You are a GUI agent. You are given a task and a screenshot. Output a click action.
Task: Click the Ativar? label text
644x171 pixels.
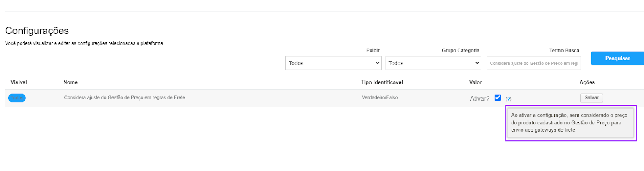[480, 98]
